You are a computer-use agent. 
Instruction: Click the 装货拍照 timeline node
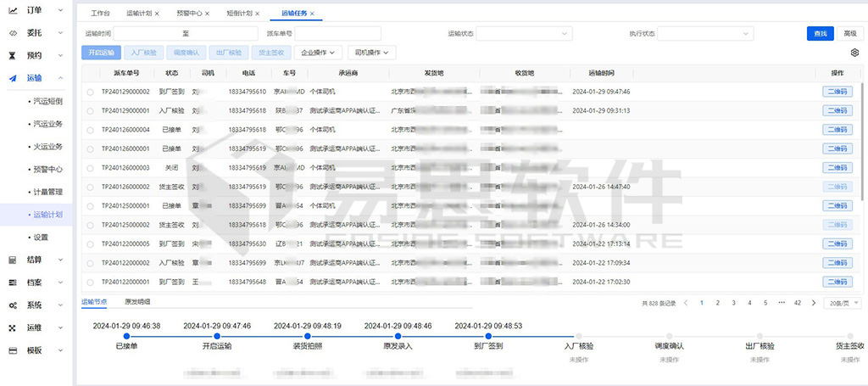307,336
